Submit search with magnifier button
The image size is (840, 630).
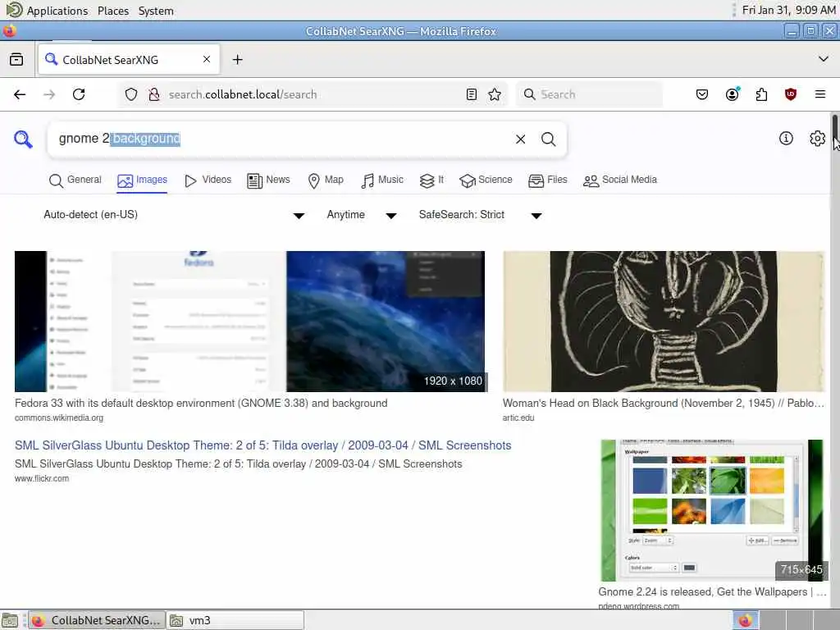pos(548,139)
